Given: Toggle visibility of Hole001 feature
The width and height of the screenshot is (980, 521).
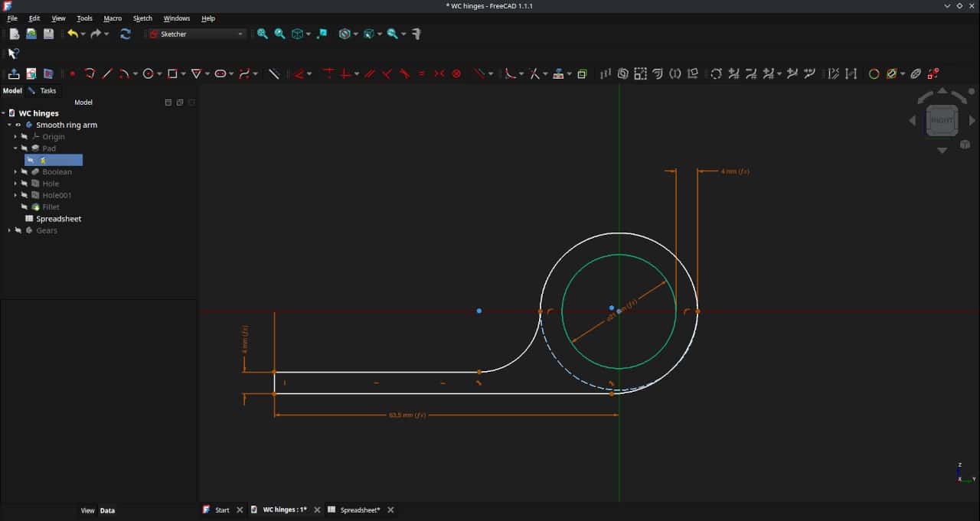Looking at the screenshot, I should [24, 195].
